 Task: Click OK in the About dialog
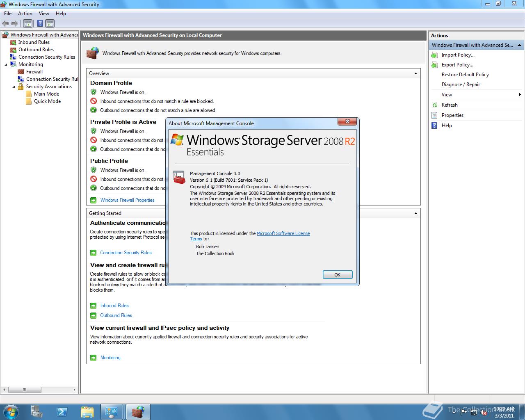[x=337, y=275]
